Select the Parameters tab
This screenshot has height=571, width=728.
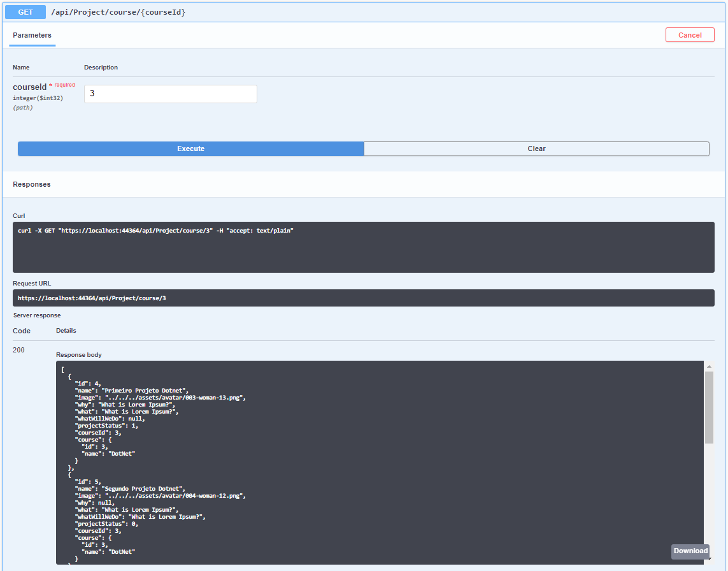(32, 35)
